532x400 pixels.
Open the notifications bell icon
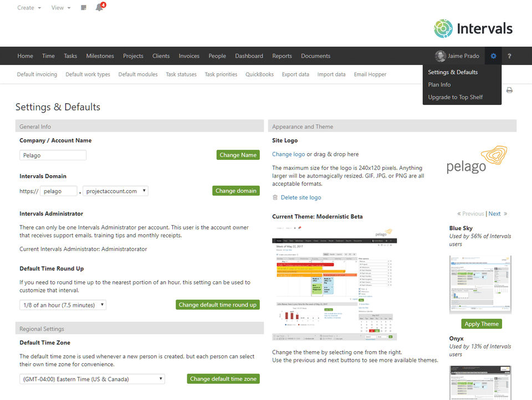[100, 7]
